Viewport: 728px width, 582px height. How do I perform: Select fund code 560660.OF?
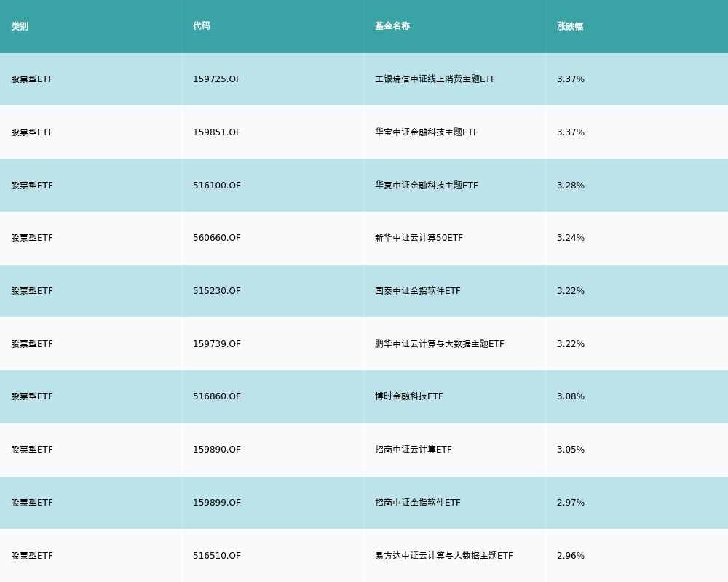[x=217, y=238]
